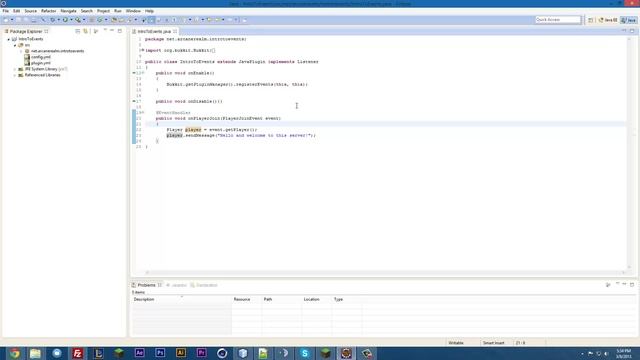This screenshot has height=360, width=640.
Task: Click the New file toolbar icon
Action: 6,20
